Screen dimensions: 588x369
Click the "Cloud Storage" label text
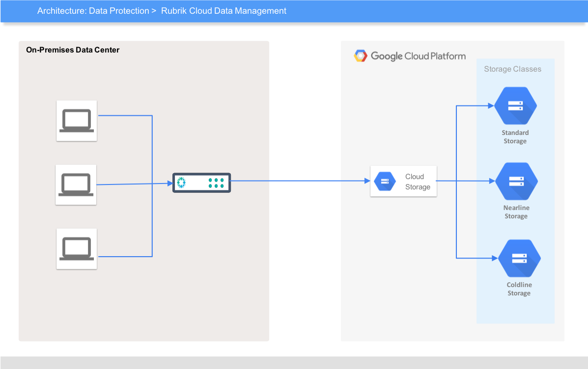(x=418, y=182)
